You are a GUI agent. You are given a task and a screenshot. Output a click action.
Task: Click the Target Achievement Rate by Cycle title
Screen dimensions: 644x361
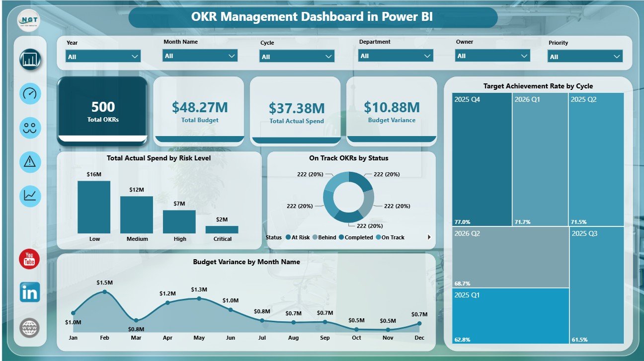click(538, 86)
